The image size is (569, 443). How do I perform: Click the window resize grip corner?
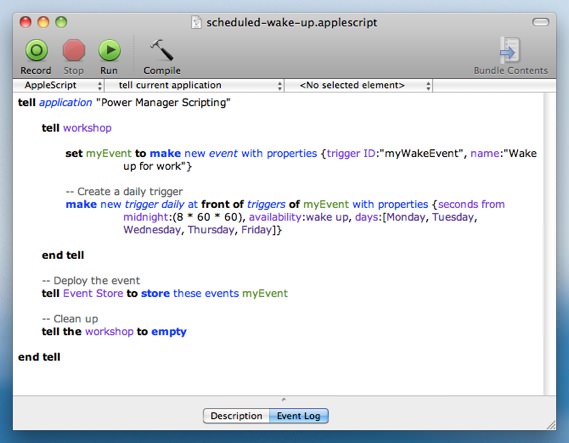[x=551, y=425]
